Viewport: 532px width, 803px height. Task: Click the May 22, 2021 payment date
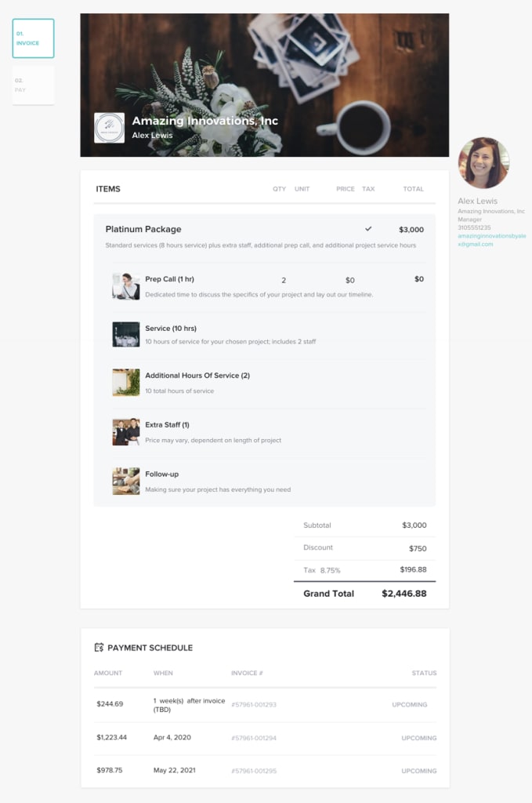175,770
